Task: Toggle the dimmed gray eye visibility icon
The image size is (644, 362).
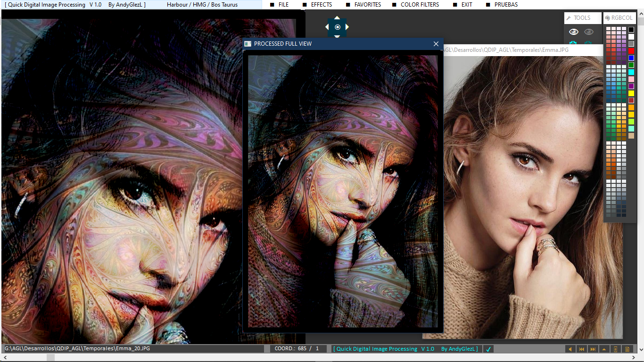Action: (588, 32)
